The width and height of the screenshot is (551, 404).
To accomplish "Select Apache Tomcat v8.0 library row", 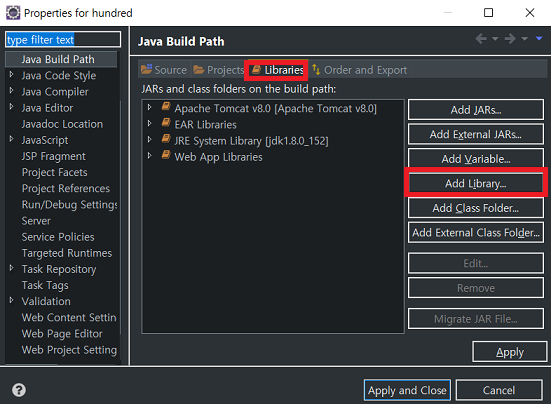I will pyautogui.click(x=276, y=109).
